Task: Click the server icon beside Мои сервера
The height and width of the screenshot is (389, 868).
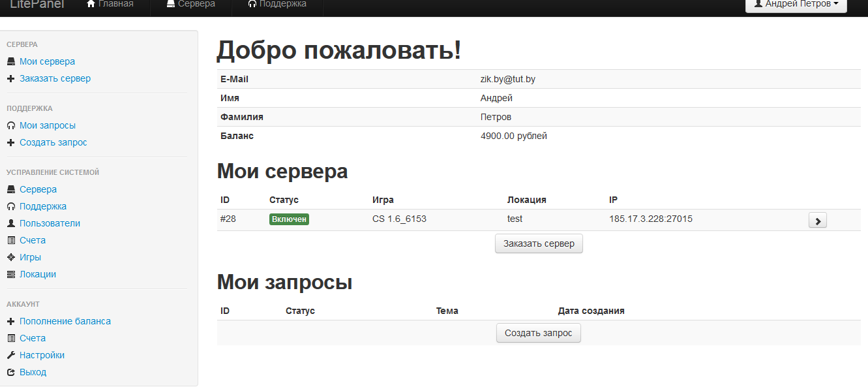Action: pyautogui.click(x=11, y=61)
